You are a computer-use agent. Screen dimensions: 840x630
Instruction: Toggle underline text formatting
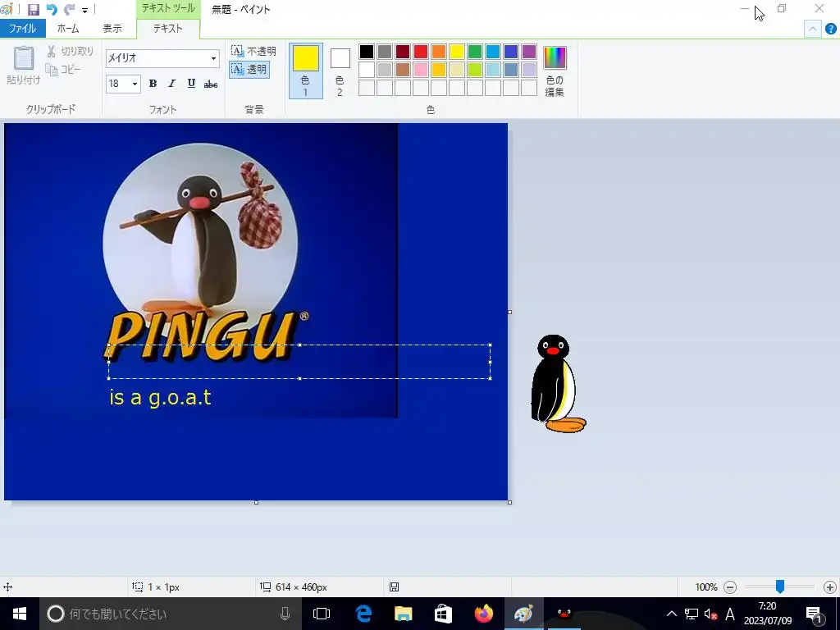(191, 84)
